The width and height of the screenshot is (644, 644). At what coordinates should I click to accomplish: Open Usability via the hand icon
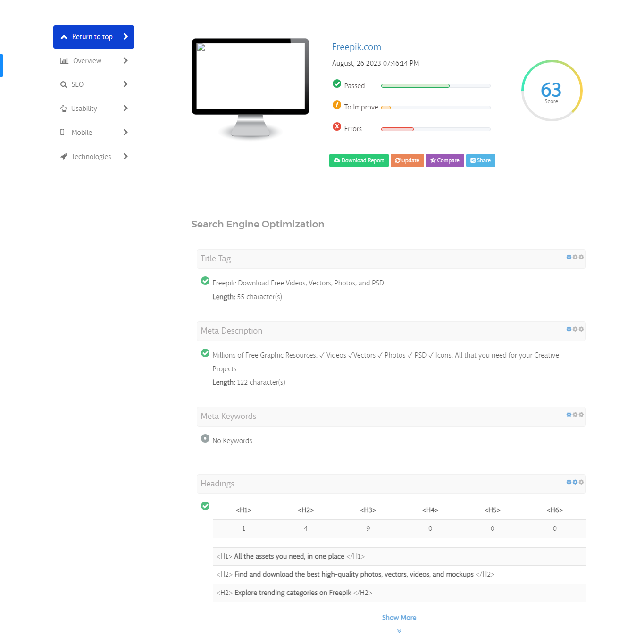tap(64, 108)
